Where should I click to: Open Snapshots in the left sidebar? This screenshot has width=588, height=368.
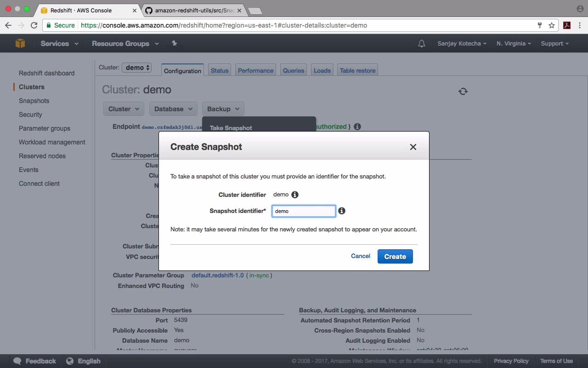pos(34,101)
